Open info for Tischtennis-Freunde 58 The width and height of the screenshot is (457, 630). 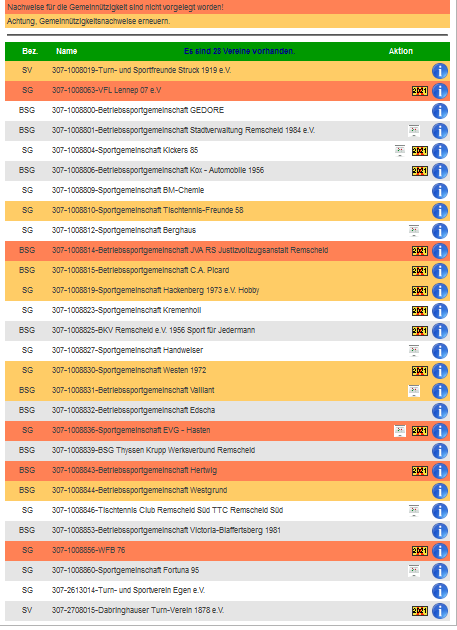(x=440, y=211)
